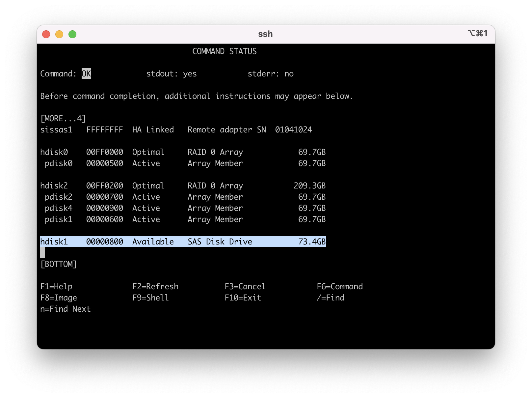Click F9=Shell function key label
532x398 pixels.
tap(151, 298)
